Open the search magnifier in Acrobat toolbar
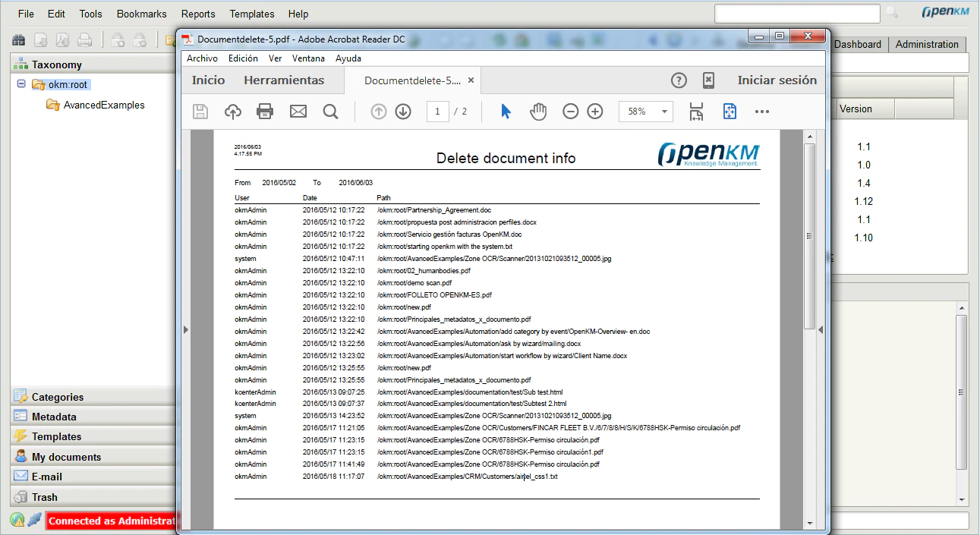The width and height of the screenshot is (980, 535). 330,112
